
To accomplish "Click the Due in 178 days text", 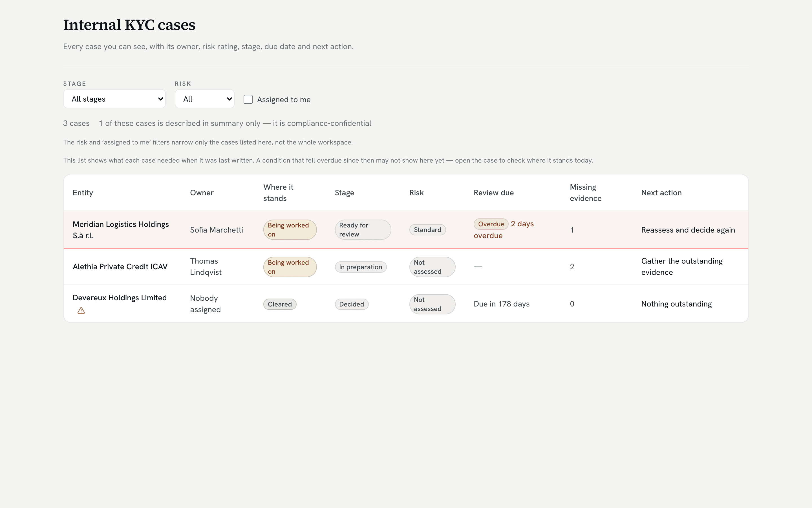I will (502, 304).
